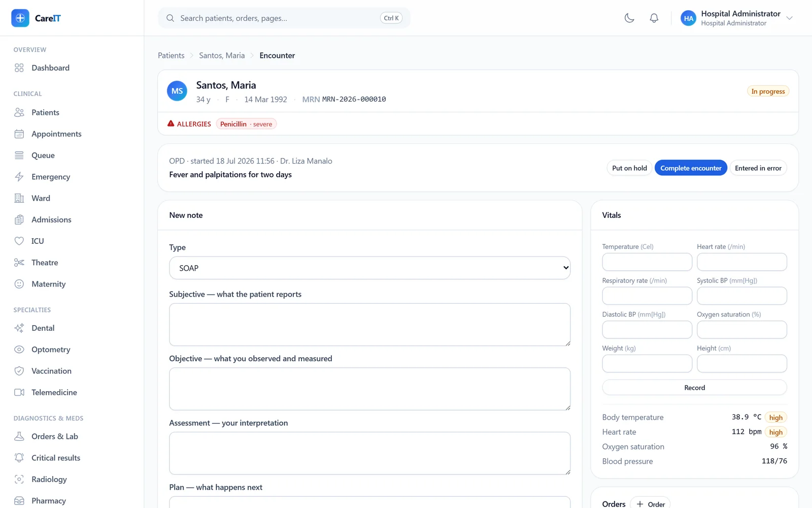812x508 pixels.
Task: Click the Complete encounter button
Action: (x=691, y=168)
